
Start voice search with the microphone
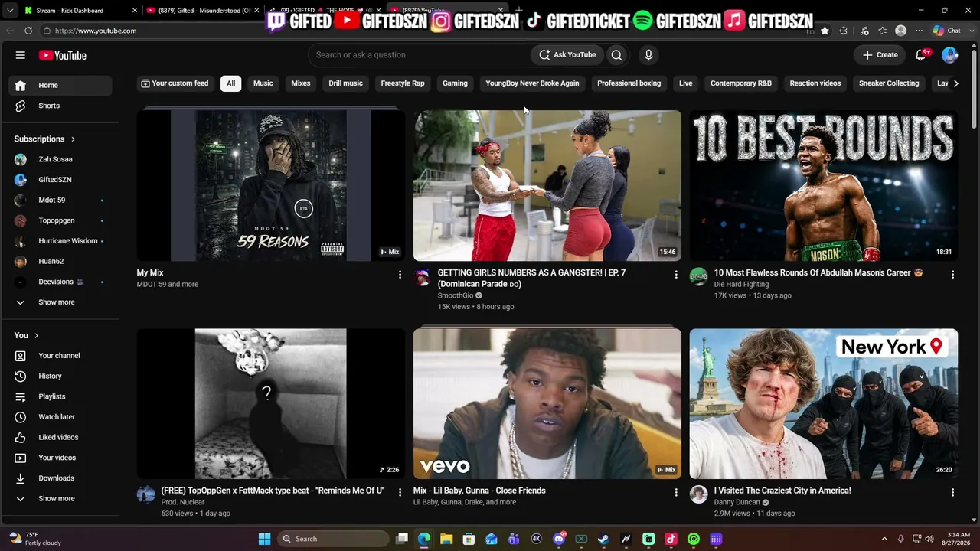(648, 55)
